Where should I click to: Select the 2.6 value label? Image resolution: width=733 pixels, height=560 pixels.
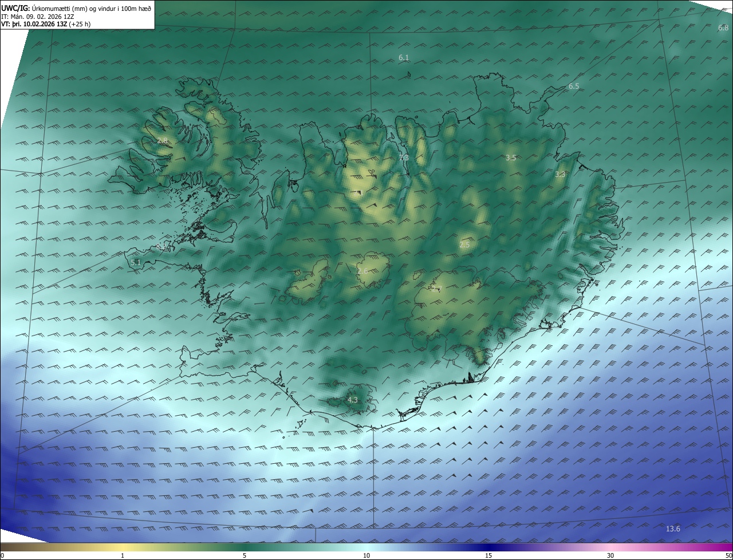pos(362,271)
